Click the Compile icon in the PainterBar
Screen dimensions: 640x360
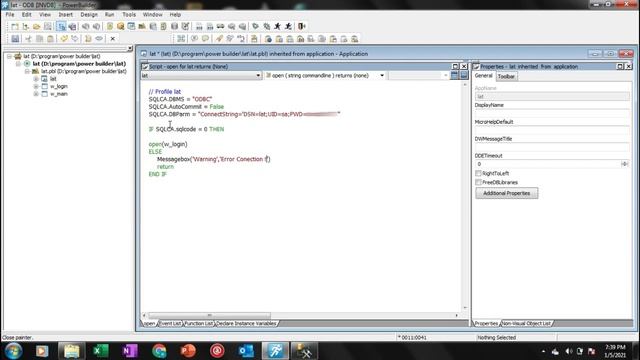pos(181,39)
